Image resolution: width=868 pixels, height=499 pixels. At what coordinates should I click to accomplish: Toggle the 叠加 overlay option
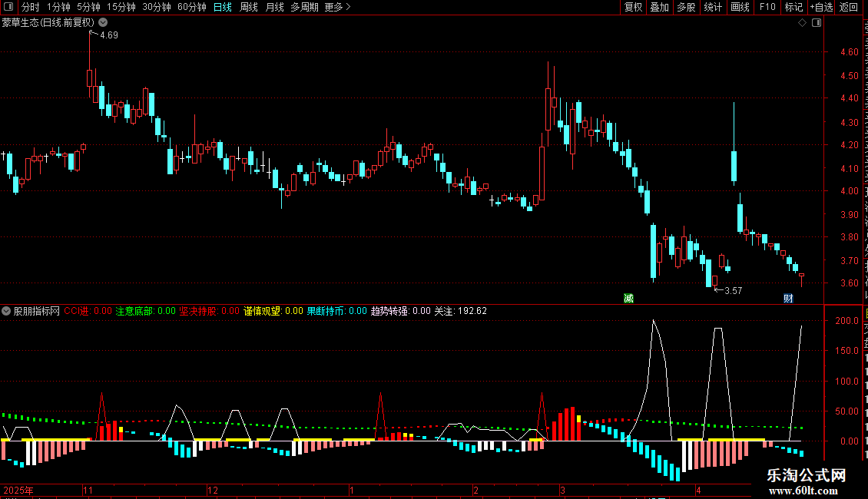pos(659,7)
